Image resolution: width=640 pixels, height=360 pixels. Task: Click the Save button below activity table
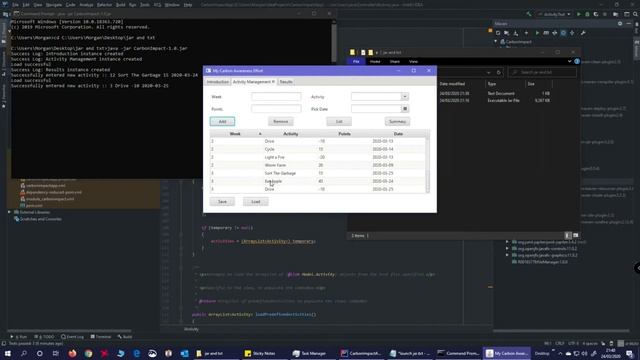click(x=222, y=202)
